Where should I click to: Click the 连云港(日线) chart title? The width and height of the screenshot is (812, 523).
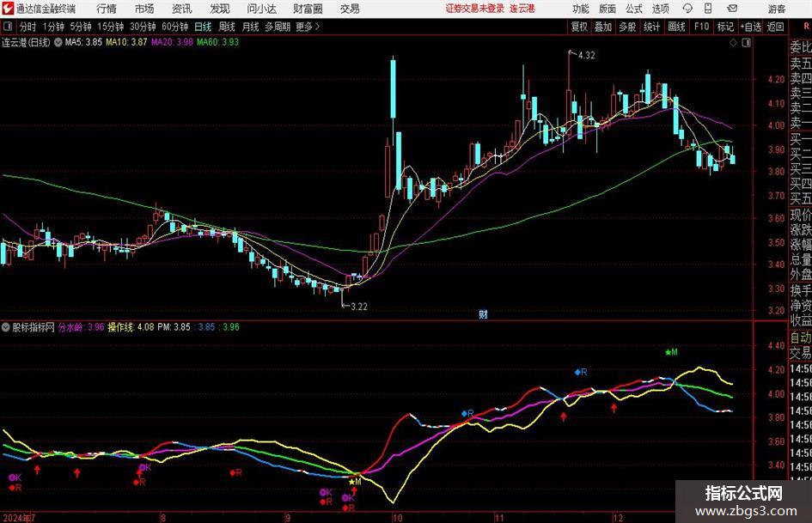26,42
